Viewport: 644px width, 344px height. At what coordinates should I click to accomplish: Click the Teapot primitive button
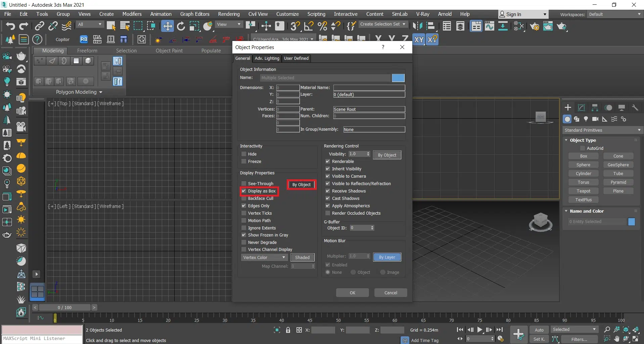[583, 191]
